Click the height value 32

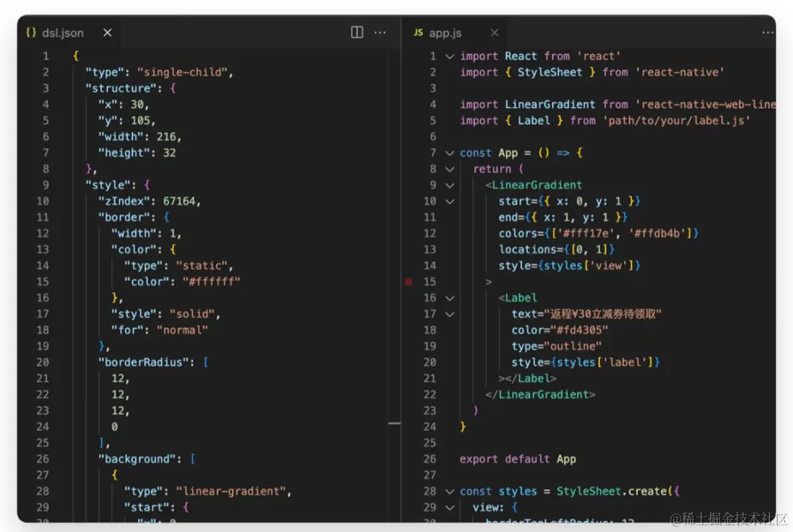(x=169, y=153)
